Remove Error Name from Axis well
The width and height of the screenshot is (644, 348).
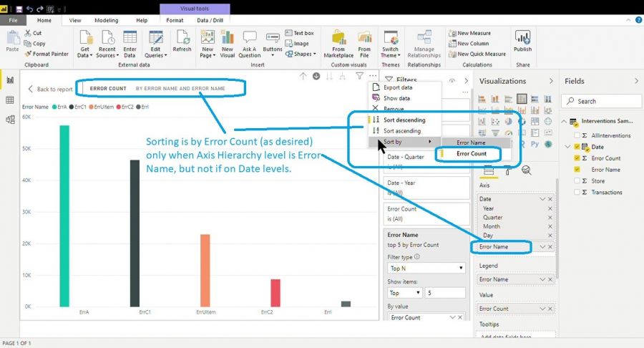[x=550, y=247]
